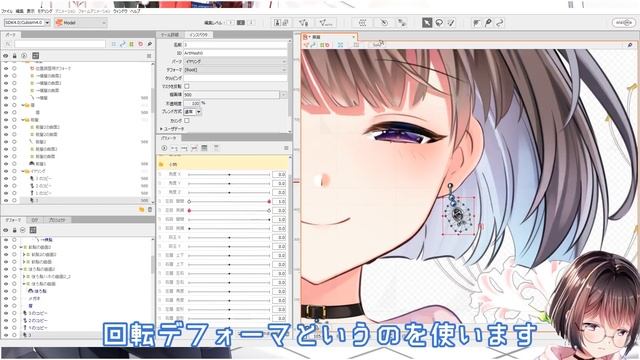Click edit level button 3
640x360 pixels.
[251, 23]
